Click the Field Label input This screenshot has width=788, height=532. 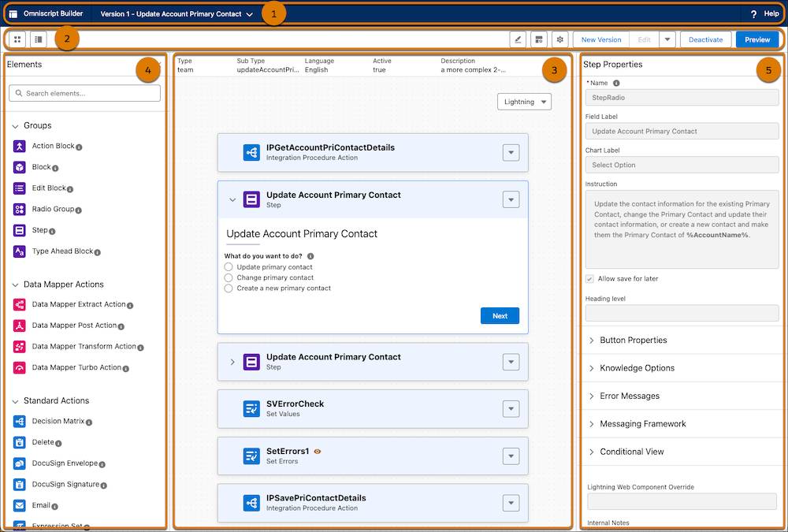[682, 132]
